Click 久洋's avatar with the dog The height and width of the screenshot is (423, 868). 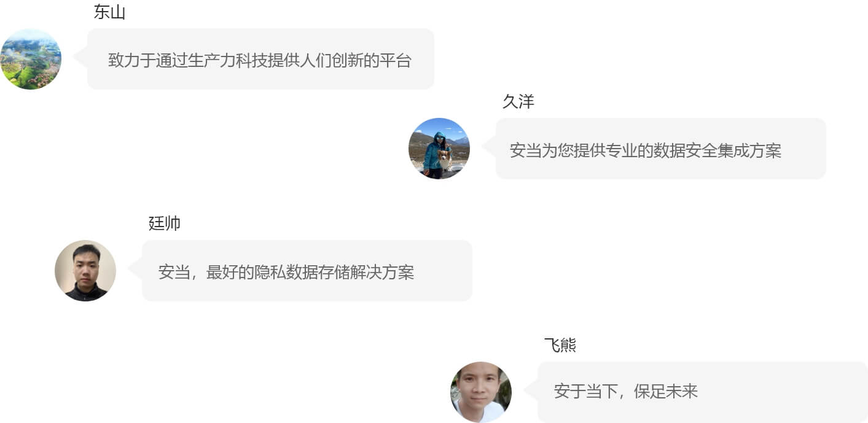[439, 149]
